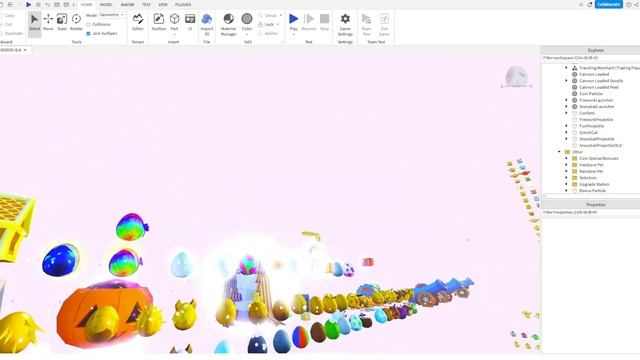Click quick-access Play icon in title bar

(x=29, y=4)
